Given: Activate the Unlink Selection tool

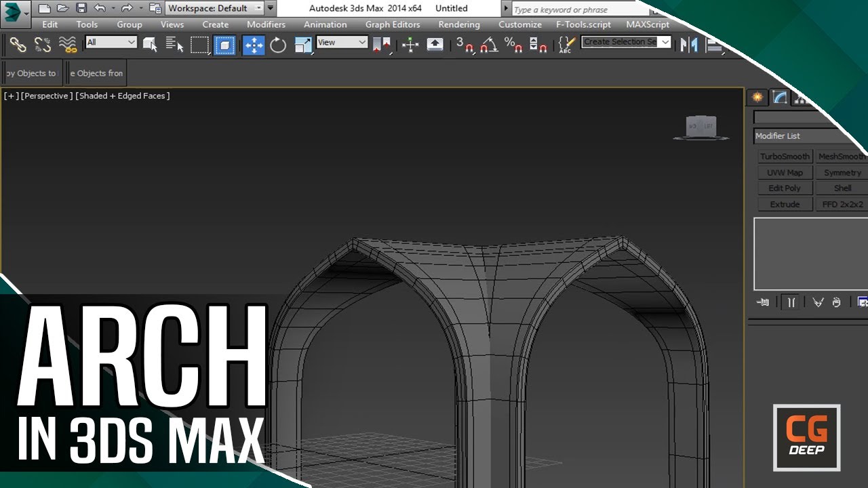Looking at the screenshot, I should 42,45.
